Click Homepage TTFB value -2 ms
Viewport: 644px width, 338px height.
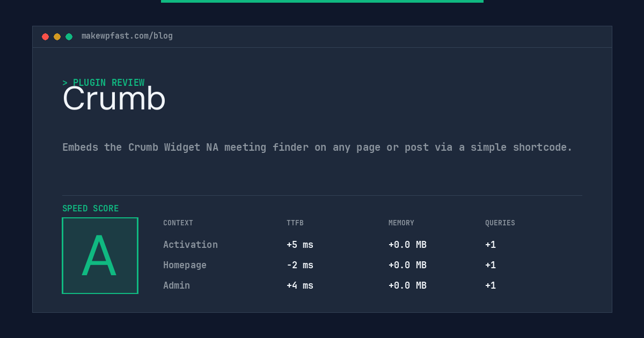click(x=300, y=265)
